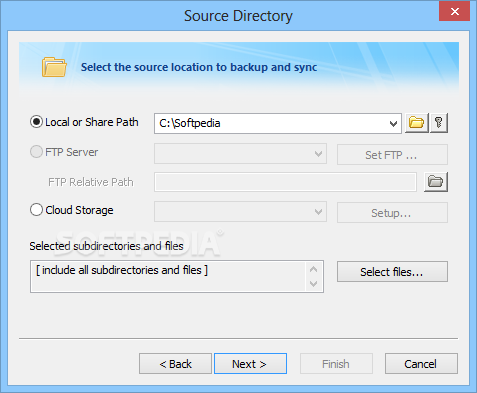
Task: Click the cloud Setup... button
Action: point(392,213)
